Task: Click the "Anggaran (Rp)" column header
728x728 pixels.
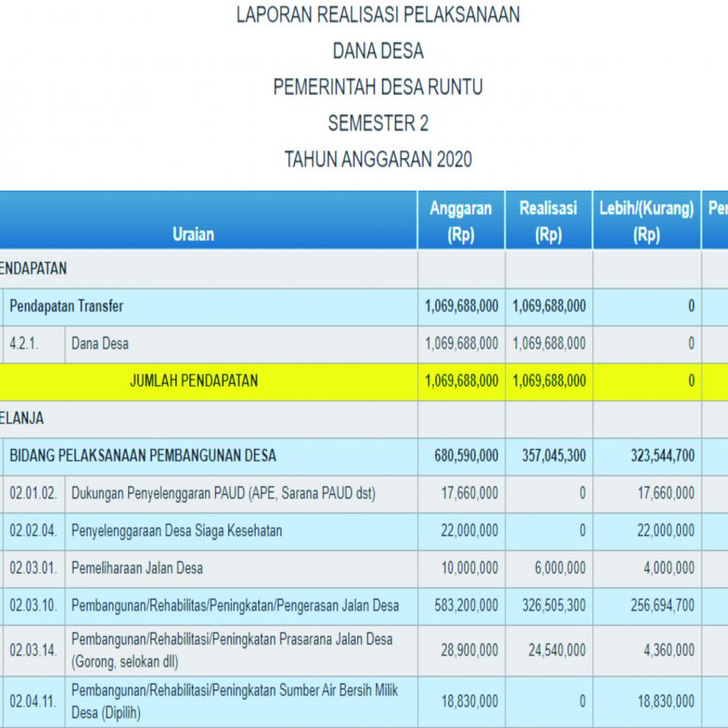Action: [461, 221]
